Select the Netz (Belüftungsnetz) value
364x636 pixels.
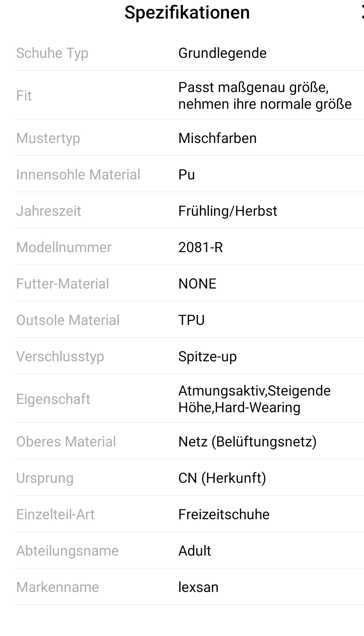point(247,442)
